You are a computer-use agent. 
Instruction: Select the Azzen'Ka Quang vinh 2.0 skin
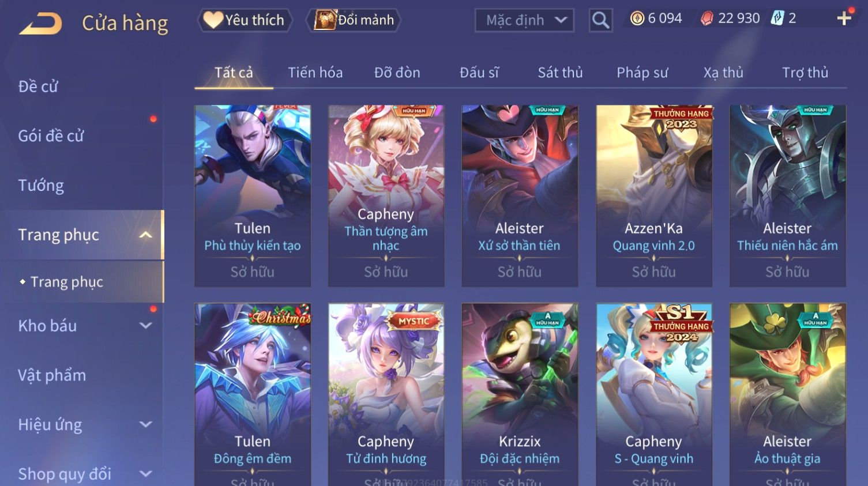[x=653, y=195]
